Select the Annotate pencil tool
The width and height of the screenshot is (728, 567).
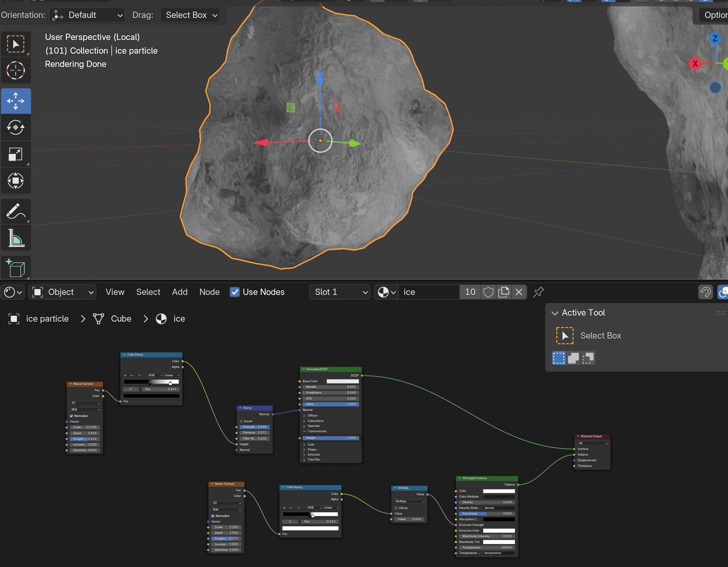pyautogui.click(x=16, y=211)
